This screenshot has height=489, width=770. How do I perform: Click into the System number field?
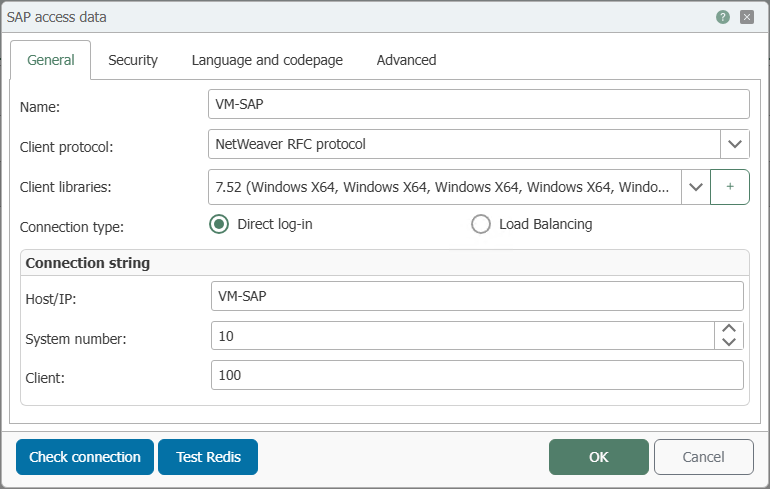[463, 336]
